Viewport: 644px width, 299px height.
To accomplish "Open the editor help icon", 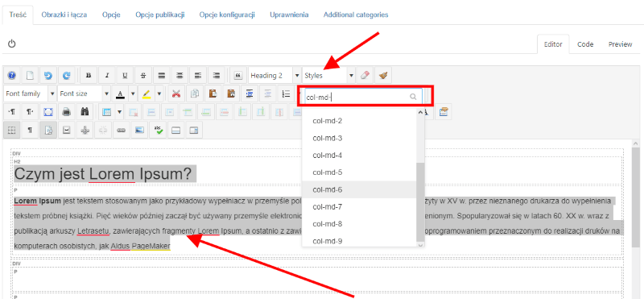I will 11,76.
